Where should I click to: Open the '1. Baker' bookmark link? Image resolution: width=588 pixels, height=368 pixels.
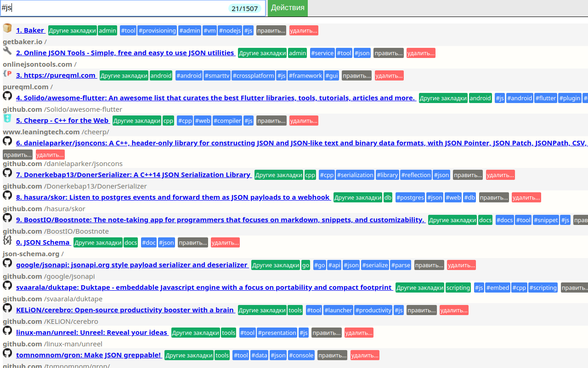31,30
